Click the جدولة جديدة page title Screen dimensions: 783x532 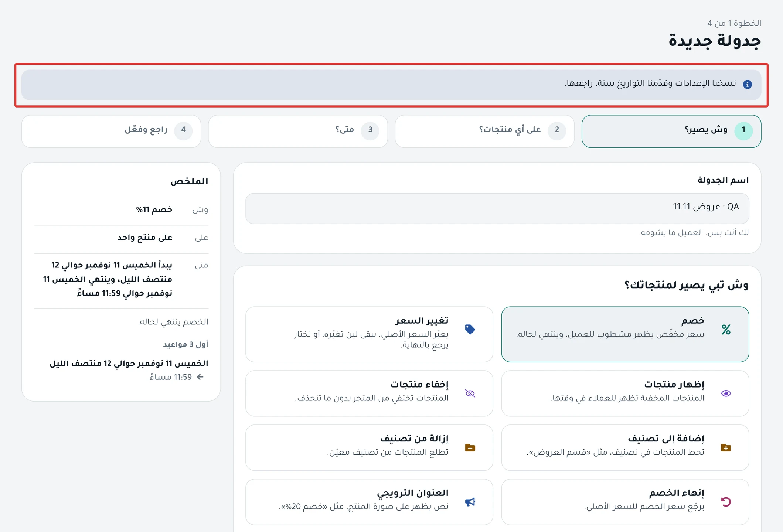click(x=715, y=41)
